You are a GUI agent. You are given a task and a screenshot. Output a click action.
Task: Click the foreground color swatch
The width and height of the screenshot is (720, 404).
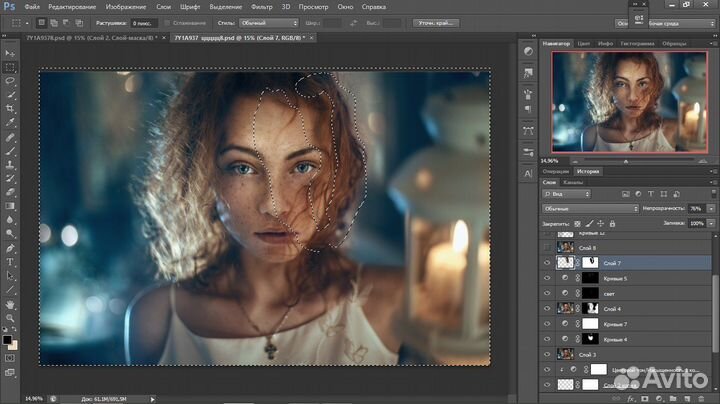pyautogui.click(x=8, y=341)
